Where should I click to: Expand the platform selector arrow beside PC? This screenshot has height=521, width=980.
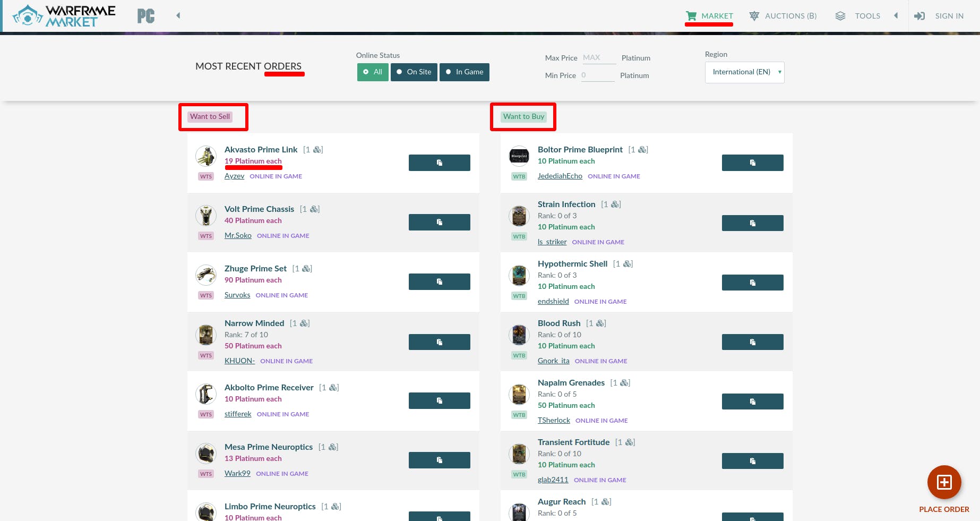[178, 15]
